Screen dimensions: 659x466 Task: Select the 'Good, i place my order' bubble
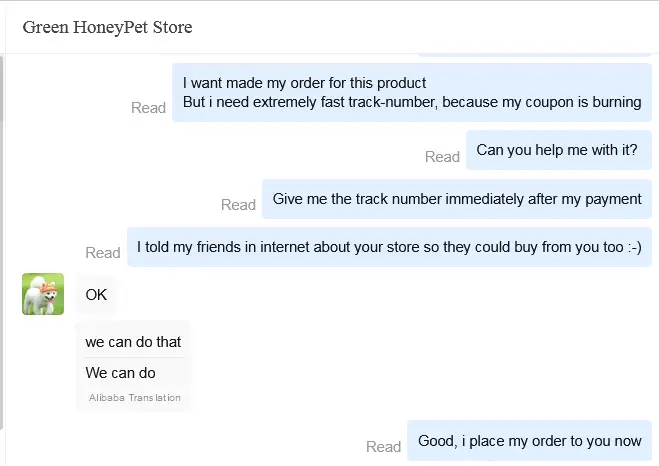(x=530, y=441)
